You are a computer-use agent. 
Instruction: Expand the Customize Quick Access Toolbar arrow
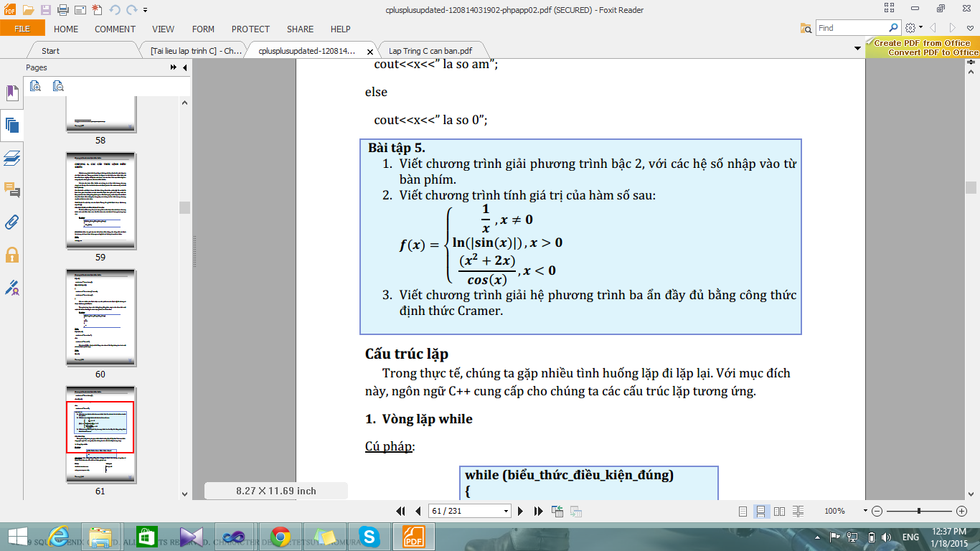coord(146,11)
